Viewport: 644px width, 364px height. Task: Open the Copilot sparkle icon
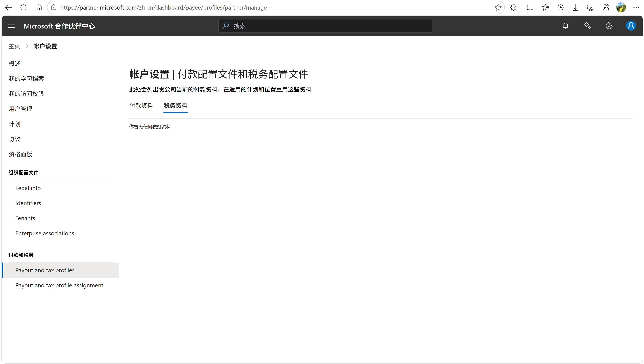[587, 26]
